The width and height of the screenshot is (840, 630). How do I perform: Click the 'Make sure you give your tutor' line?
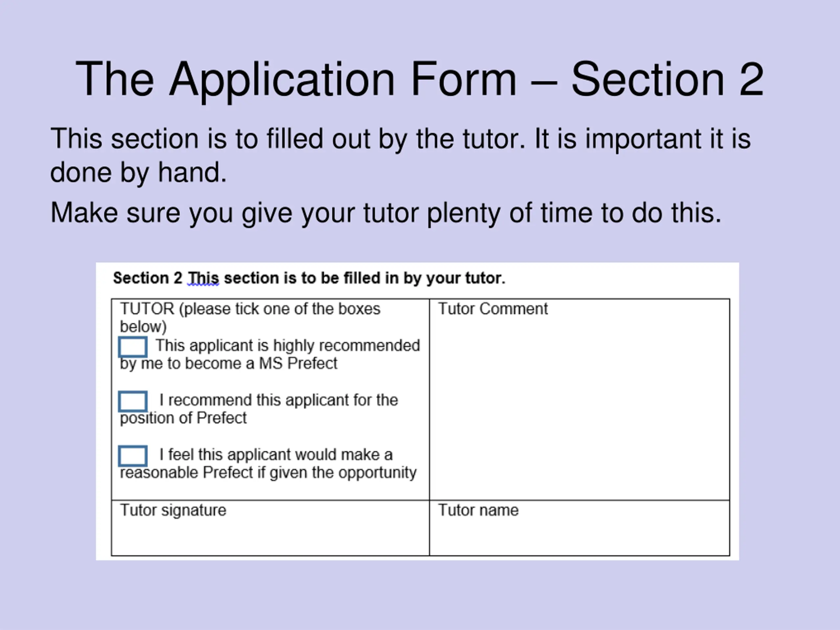coord(386,213)
